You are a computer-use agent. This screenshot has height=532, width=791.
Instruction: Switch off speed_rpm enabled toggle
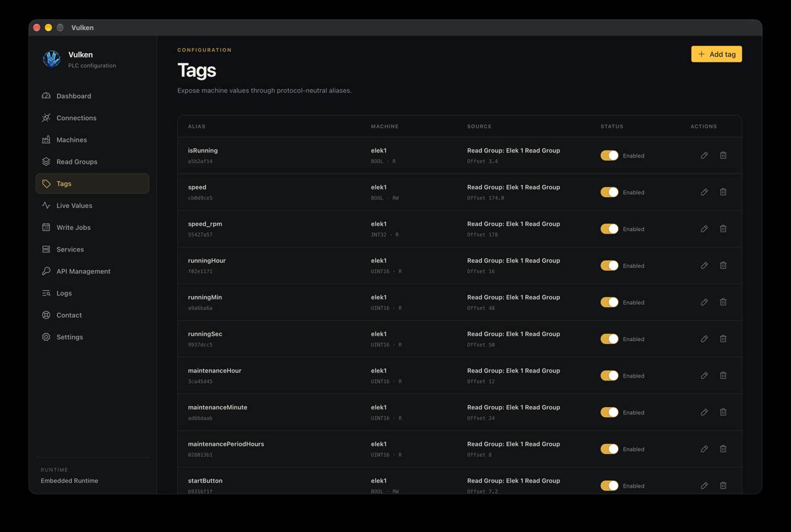(609, 229)
